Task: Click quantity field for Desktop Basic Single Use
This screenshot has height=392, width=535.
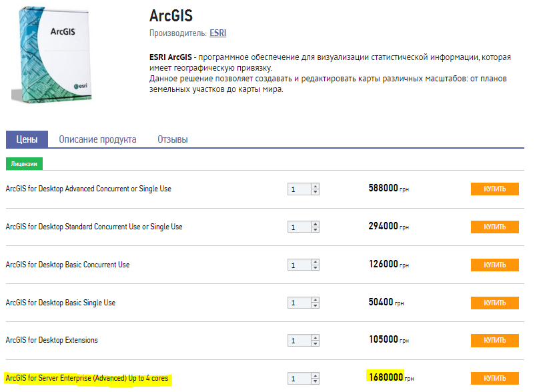Action: click(300, 303)
